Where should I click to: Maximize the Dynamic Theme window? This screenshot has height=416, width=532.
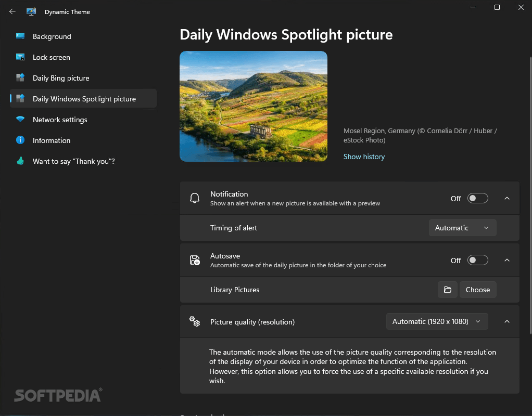497,7
